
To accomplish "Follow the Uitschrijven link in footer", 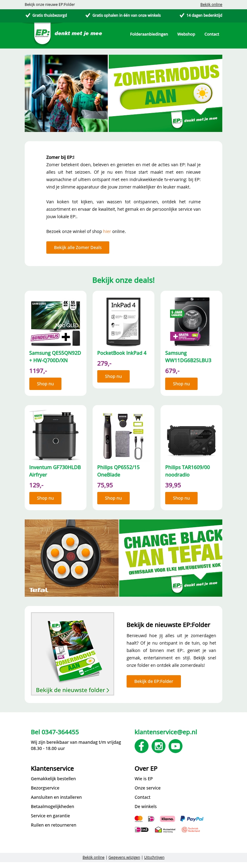I will [x=154, y=857].
